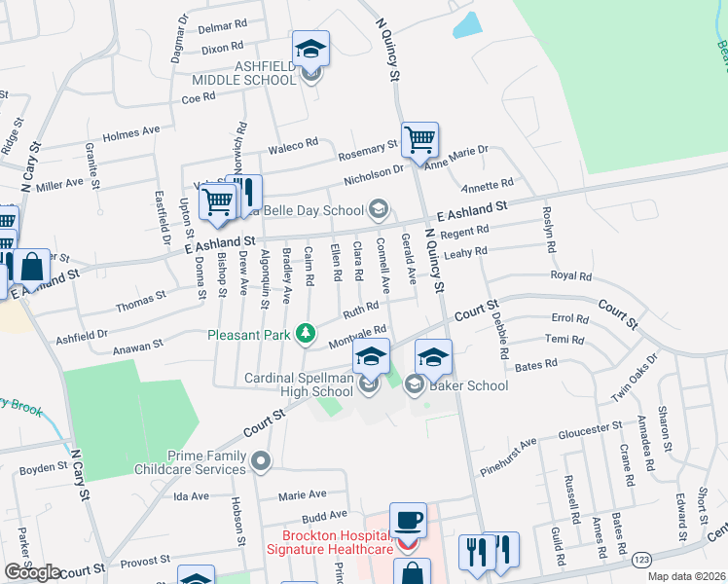This screenshot has height=584, width=728.
Task: Click the Pinehurst Ave street label
Action: coord(508,456)
